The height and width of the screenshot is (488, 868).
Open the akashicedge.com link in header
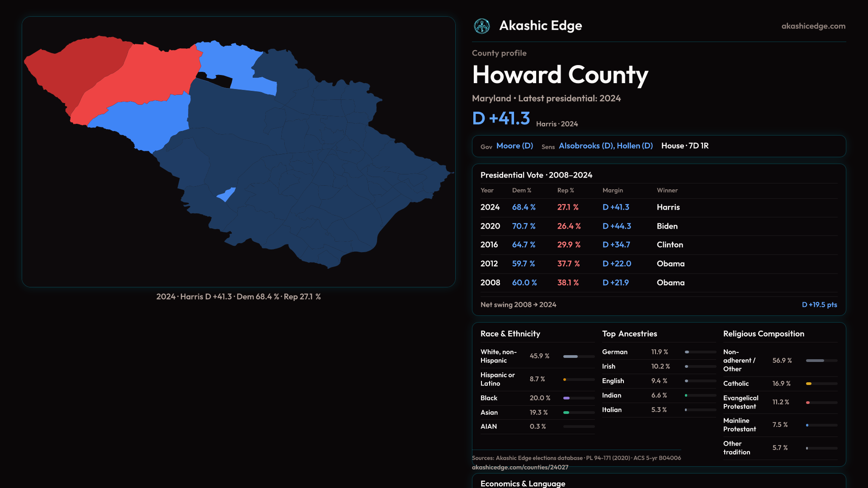click(813, 26)
